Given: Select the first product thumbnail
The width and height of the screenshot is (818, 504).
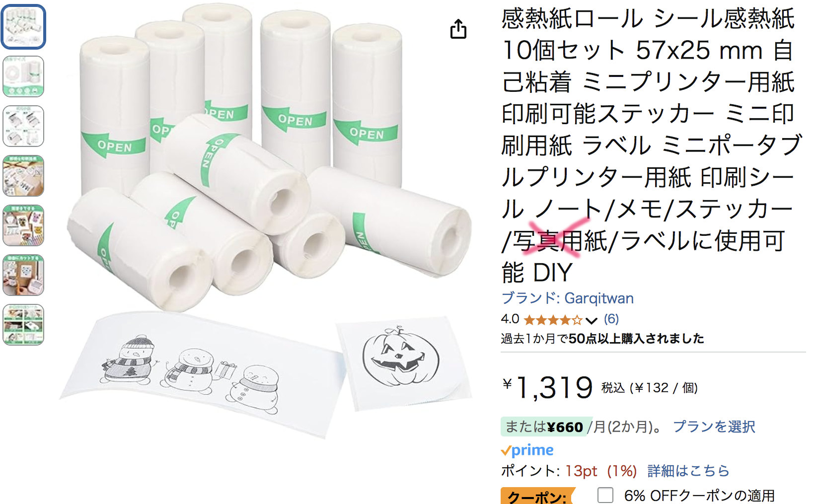Looking at the screenshot, I should point(23,27).
